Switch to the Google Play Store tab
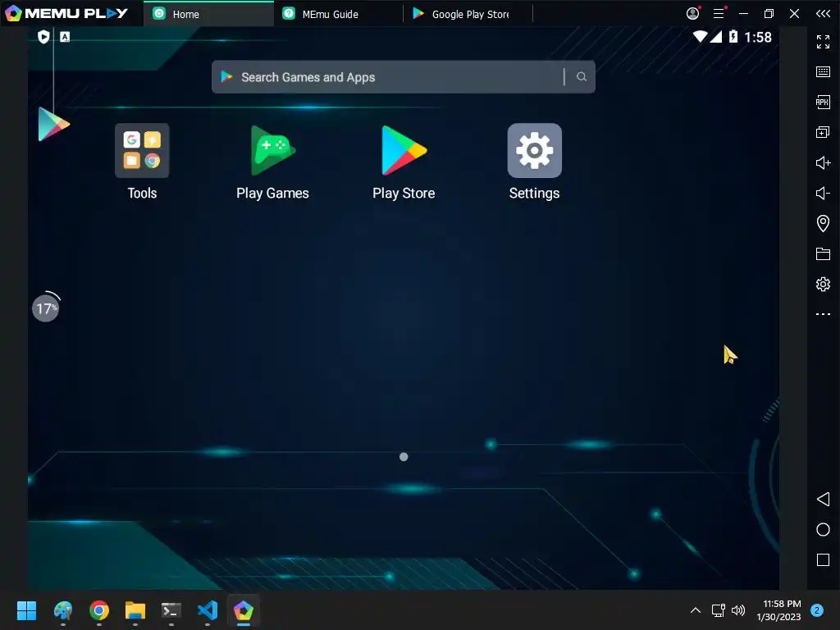This screenshot has width=840, height=630. click(468, 14)
